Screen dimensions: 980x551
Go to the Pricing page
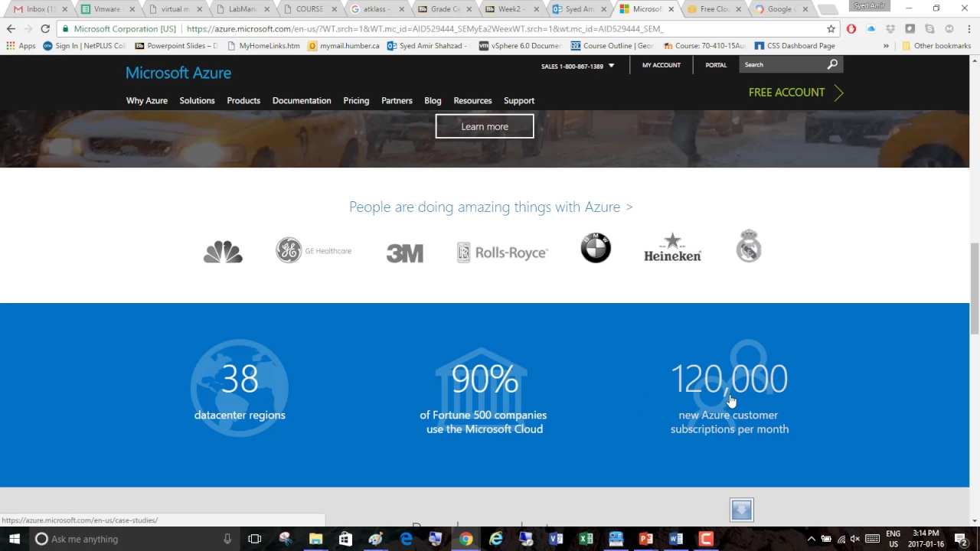356,100
